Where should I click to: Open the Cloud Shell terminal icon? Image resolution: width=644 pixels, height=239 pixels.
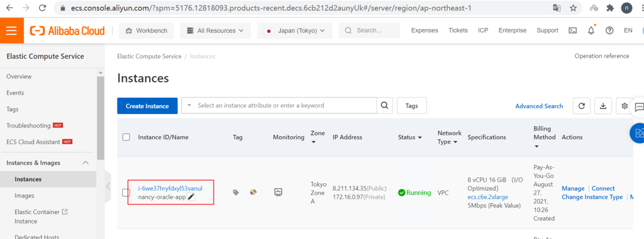pos(573,31)
